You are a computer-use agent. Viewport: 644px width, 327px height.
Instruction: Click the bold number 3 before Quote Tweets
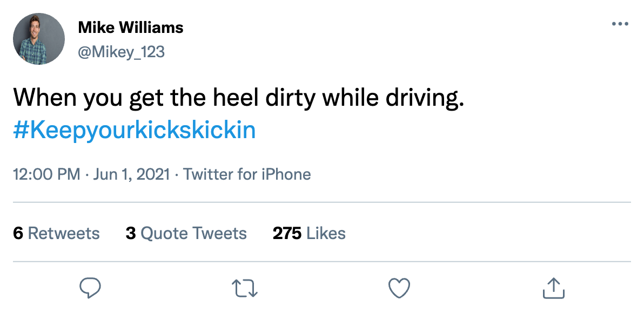tap(130, 233)
